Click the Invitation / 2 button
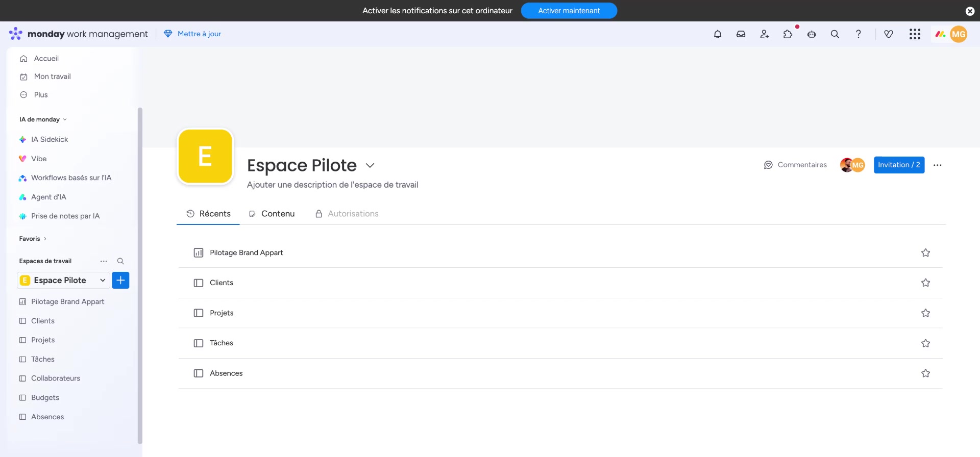Image resolution: width=980 pixels, height=457 pixels. click(x=898, y=165)
